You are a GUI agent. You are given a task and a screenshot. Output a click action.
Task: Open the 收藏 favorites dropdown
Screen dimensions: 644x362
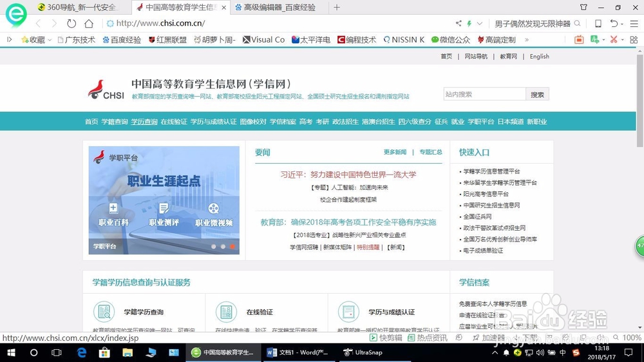(x=36, y=39)
